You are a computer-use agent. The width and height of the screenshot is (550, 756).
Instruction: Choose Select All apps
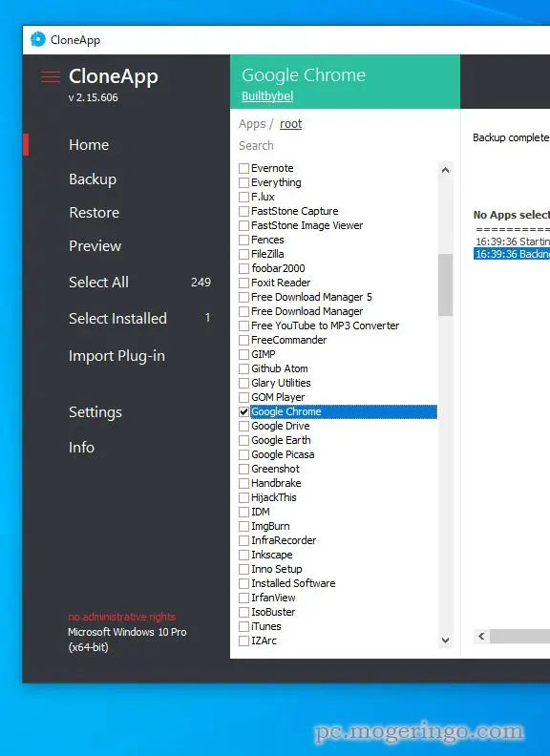(x=99, y=282)
